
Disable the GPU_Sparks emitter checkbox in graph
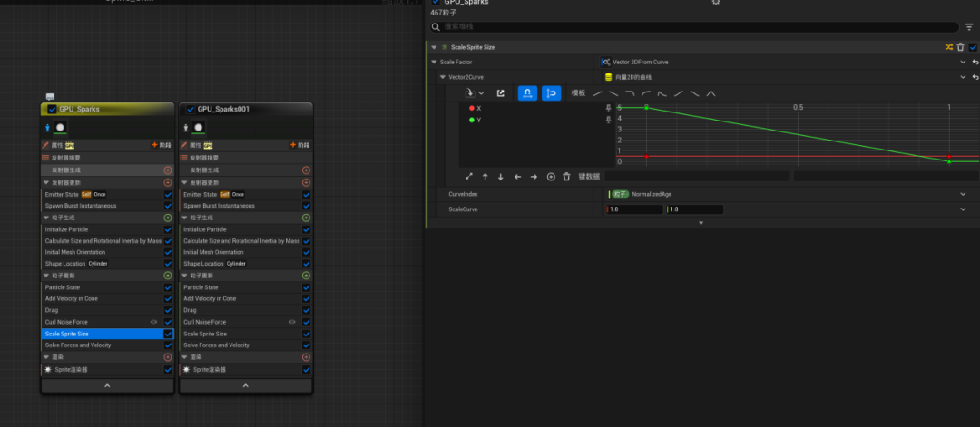coord(52,110)
